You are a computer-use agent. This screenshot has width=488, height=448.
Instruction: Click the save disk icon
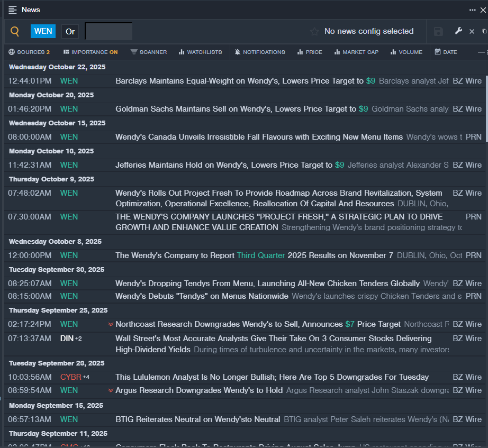tap(438, 32)
